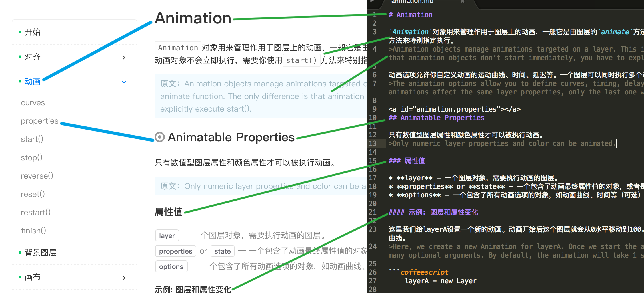Click the 'Only numeric layer properties' editor line
The height and width of the screenshot is (293, 644).
click(x=502, y=143)
